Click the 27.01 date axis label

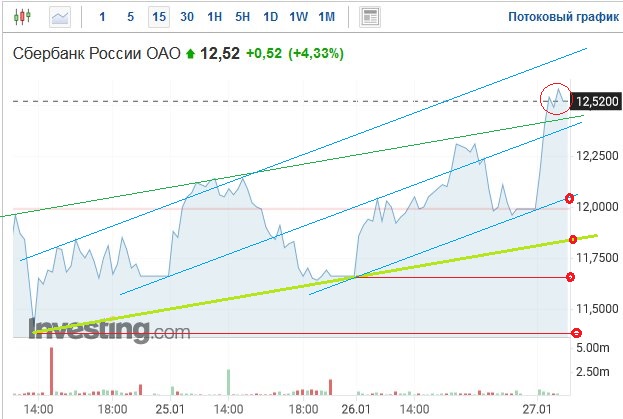tap(537, 409)
